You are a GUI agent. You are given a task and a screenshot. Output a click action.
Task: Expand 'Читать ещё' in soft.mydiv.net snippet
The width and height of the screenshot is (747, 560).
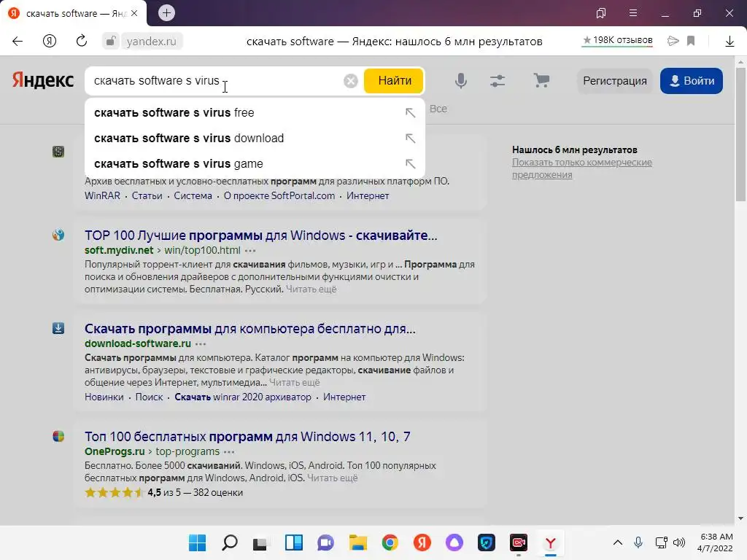311,289
